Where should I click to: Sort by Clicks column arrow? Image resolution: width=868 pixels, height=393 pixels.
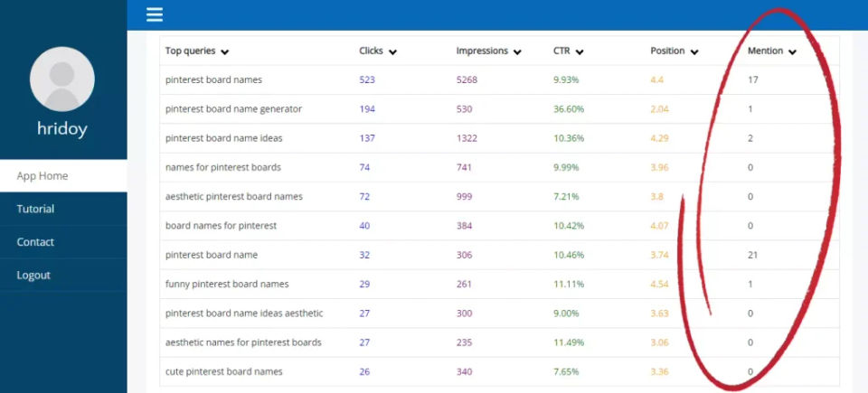click(x=392, y=52)
